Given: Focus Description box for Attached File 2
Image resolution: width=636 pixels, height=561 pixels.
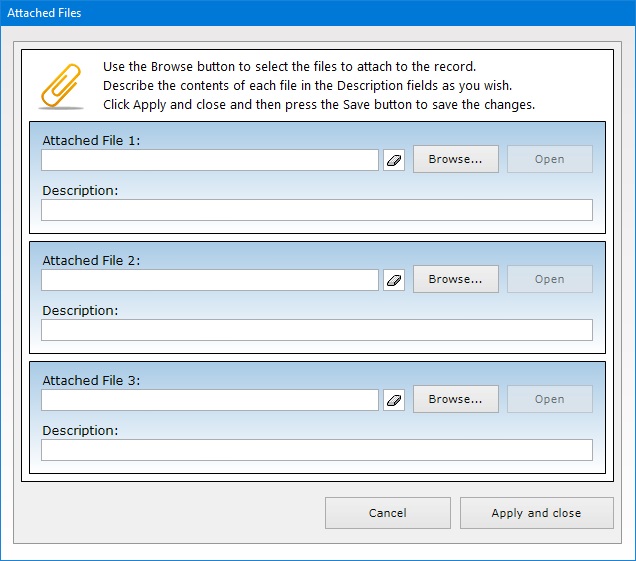Looking at the screenshot, I should (x=316, y=330).
